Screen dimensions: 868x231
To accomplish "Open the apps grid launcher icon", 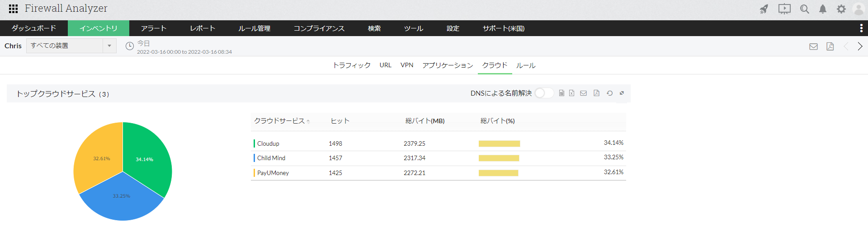I will pyautogui.click(x=13, y=9).
